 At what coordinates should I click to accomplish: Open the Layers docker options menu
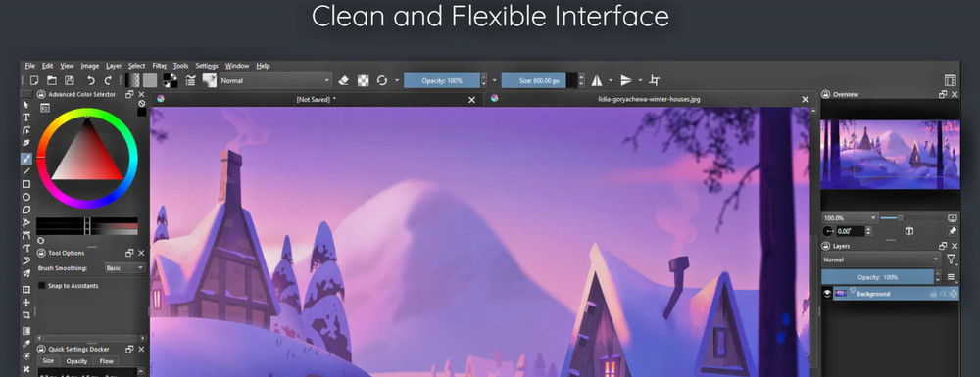click(952, 277)
